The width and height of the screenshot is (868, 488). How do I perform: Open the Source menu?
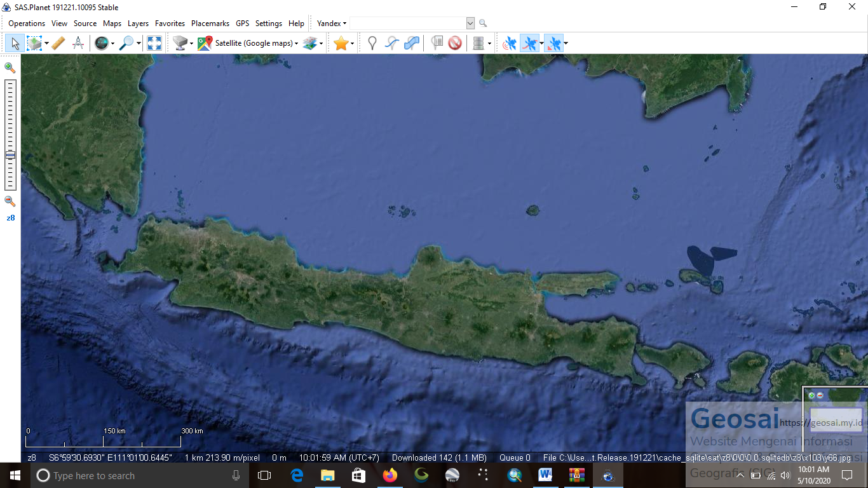pyautogui.click(x=85, y=24)
